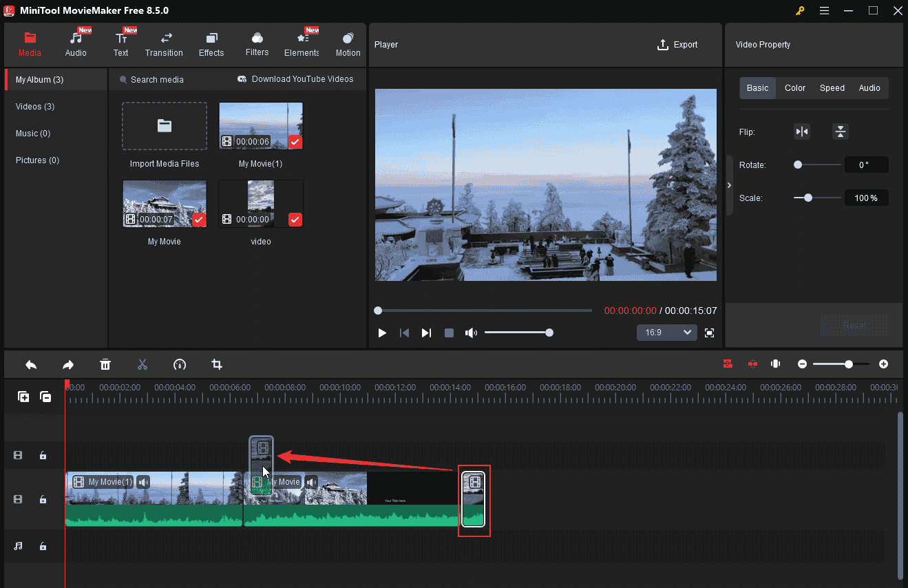
Task: Select the Split scissors tool
Action: pyautogui.click(x=142, y=364)
